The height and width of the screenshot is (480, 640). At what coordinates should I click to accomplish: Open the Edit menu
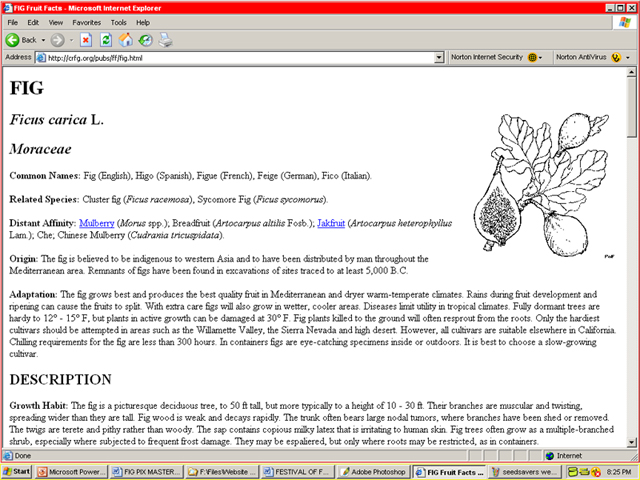coord(33,22)
